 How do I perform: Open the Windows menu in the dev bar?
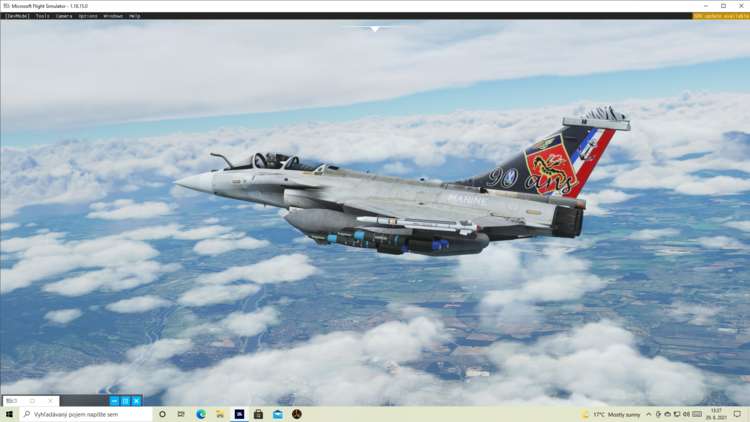coord(113,16)
